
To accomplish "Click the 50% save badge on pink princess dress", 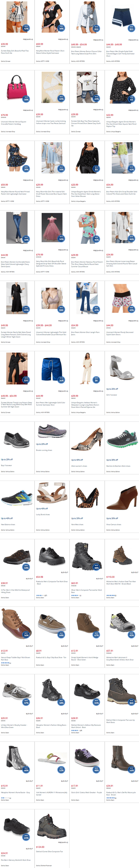I will click(x=61, y=239).
